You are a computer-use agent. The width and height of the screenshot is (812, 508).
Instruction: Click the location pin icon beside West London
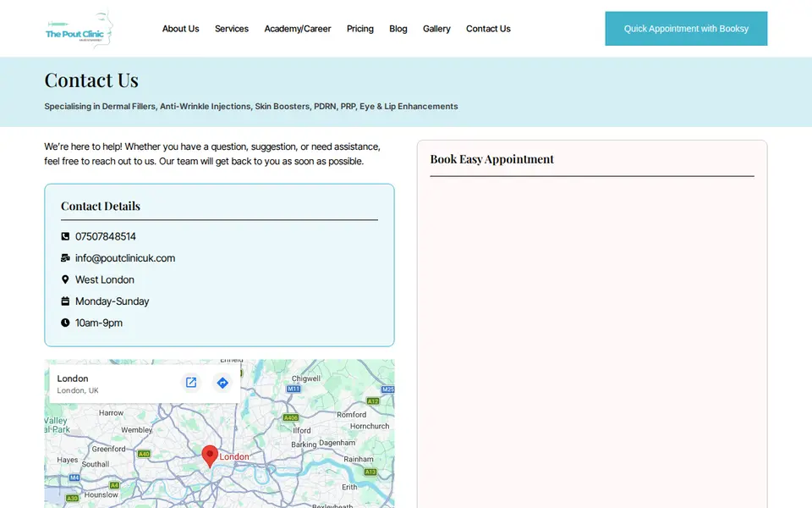[65, 279]
